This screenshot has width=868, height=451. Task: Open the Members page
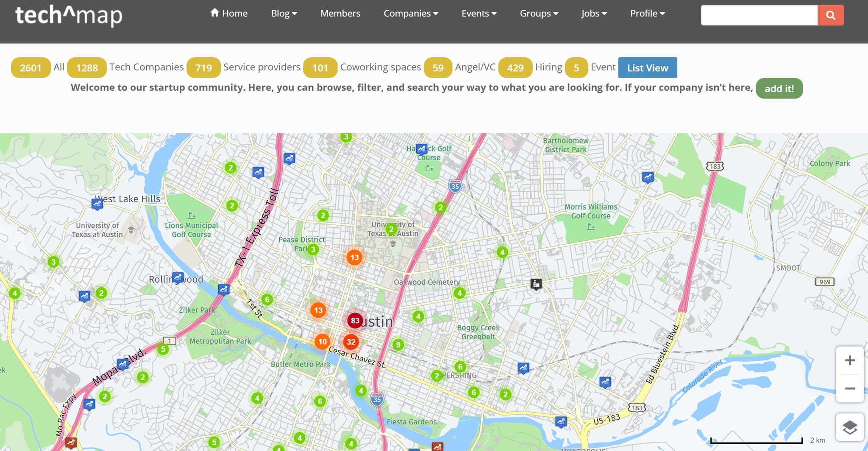340,13
